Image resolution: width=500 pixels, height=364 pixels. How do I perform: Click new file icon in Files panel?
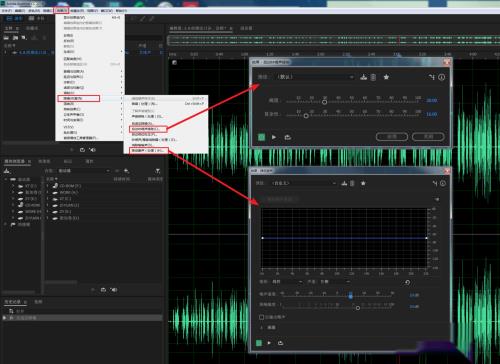24,38
